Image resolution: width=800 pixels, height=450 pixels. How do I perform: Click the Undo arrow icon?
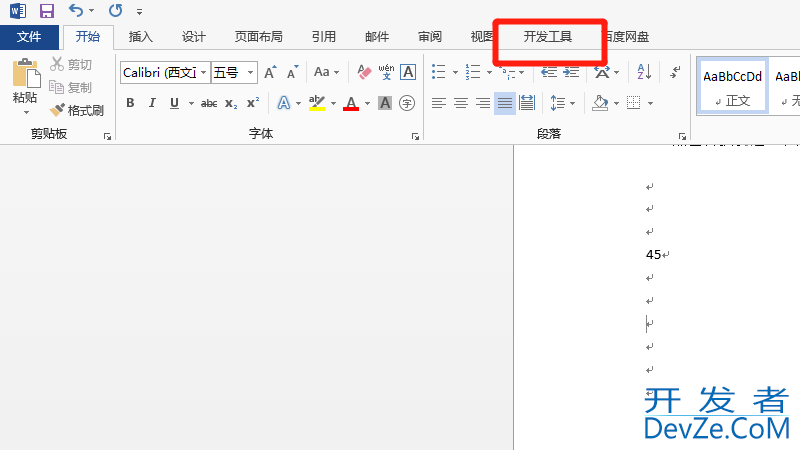76,10
